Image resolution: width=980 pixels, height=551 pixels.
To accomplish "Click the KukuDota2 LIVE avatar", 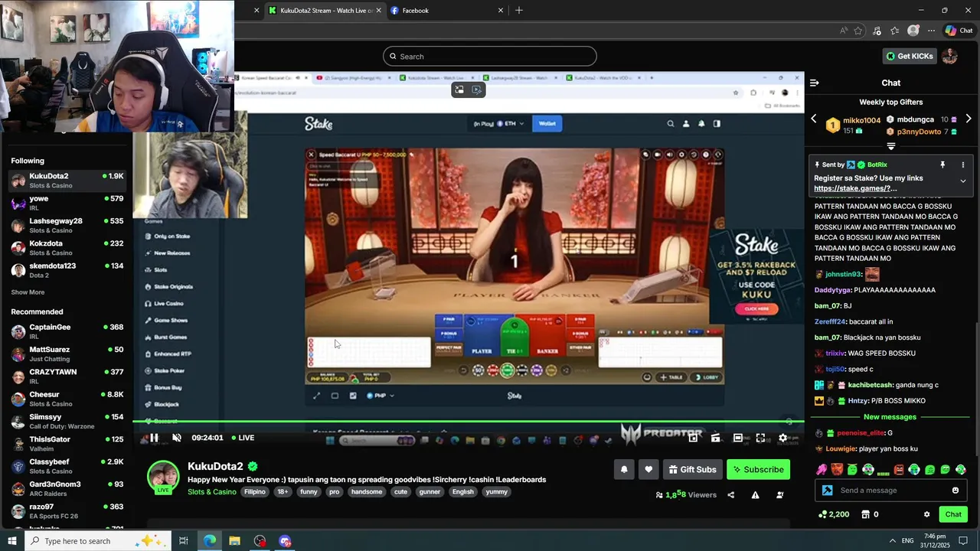I will coord(163,477).
